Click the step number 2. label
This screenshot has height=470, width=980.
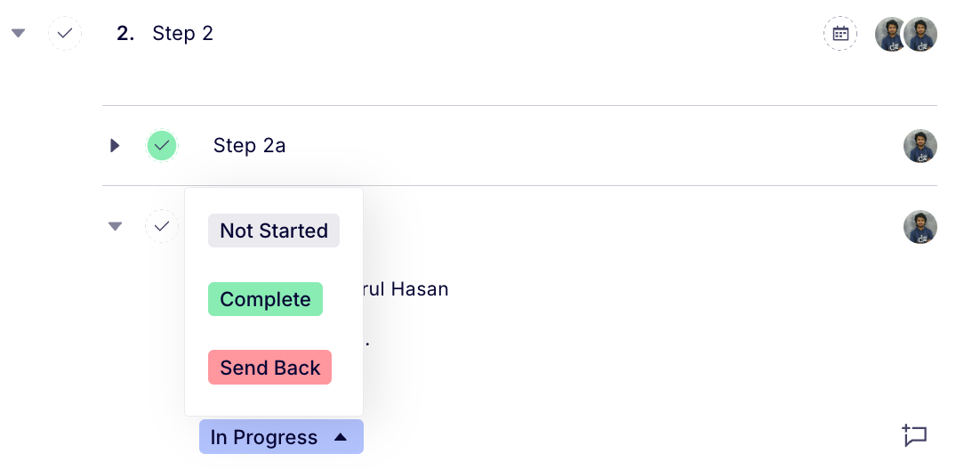pyautogui.click(x=125, y=34)
